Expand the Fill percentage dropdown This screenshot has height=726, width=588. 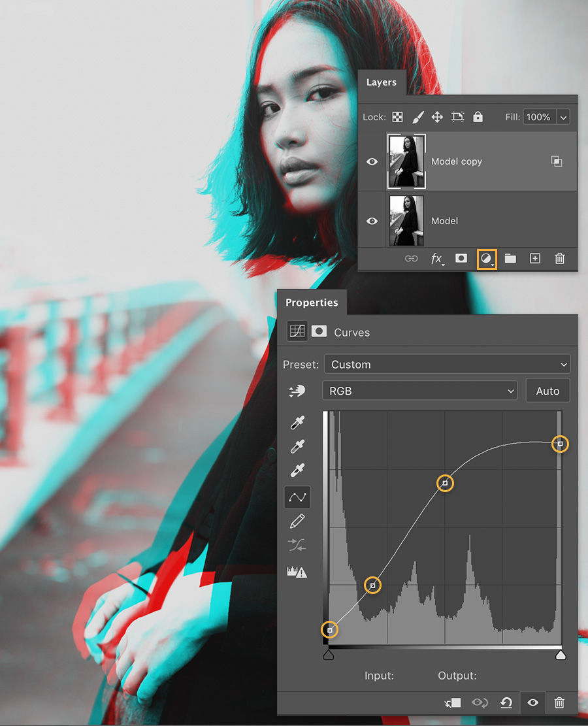tap(563, 117)
